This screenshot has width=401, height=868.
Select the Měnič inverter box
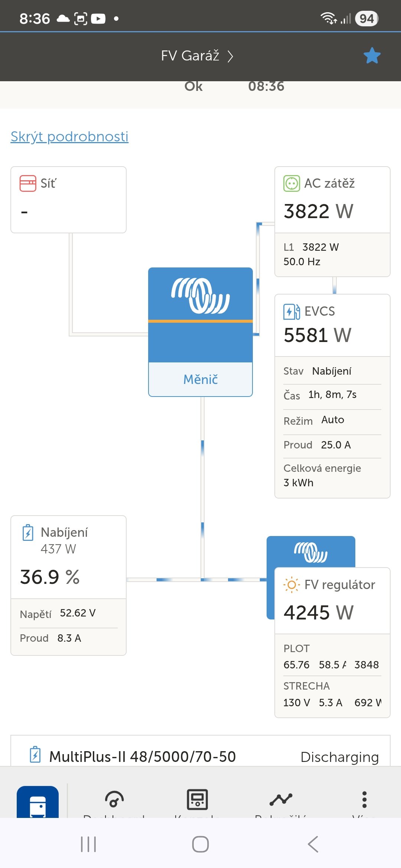200,332
